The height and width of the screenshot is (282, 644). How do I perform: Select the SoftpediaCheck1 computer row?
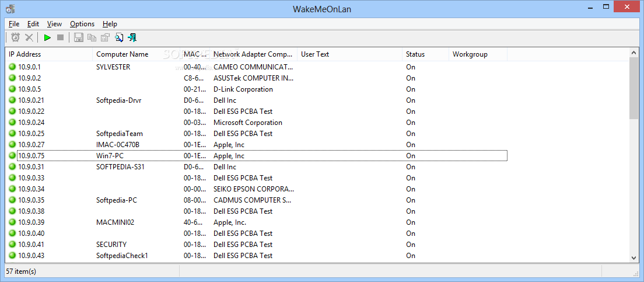256,255
